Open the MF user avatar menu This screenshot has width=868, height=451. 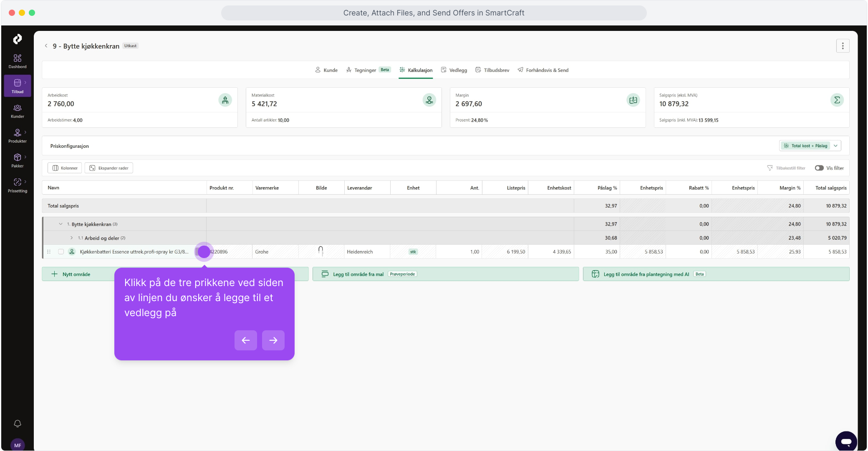18,445
